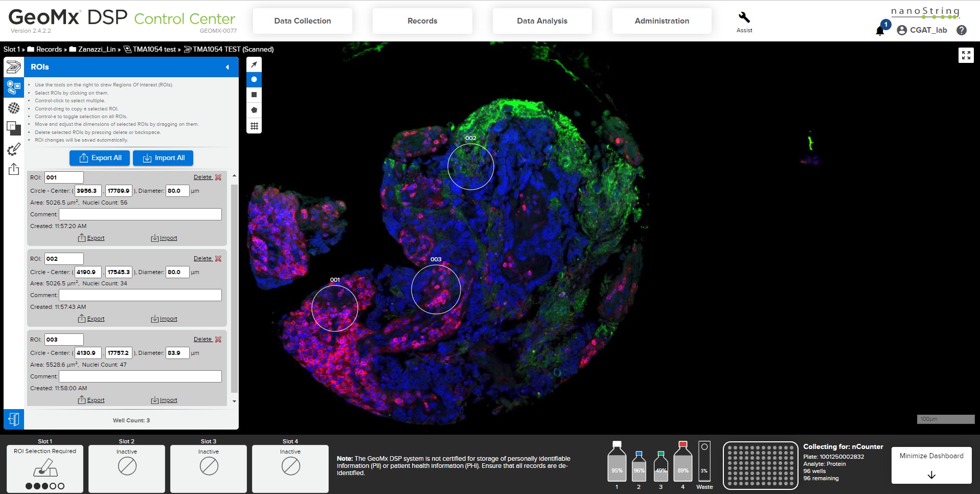The height and width of the screenshot is (494, 980).
Task: Minimize the dashboard
Action: 931,465
